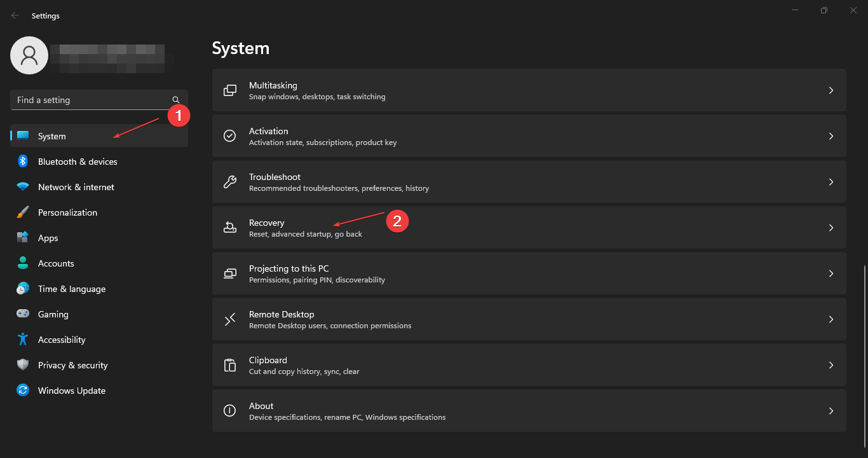This screenshot has height=458, width=868.
Task: Expand the Remote Desktop row chevron
Action: point(831,319)
